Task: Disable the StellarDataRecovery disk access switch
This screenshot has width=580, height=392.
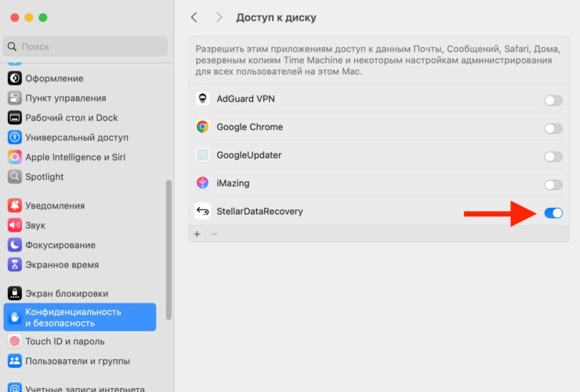Action: tap(553, 212)
